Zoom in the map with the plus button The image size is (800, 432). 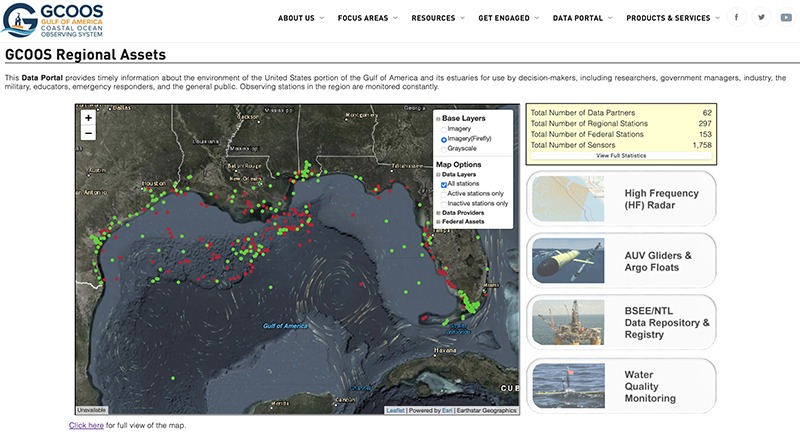tap(88, 118)
